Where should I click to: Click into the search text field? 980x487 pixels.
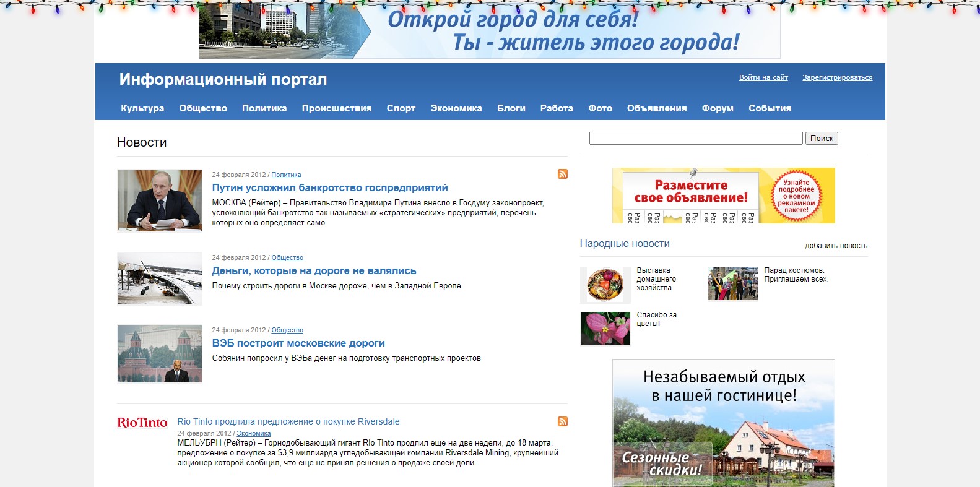pyautogui.click(x=695, y=138)
